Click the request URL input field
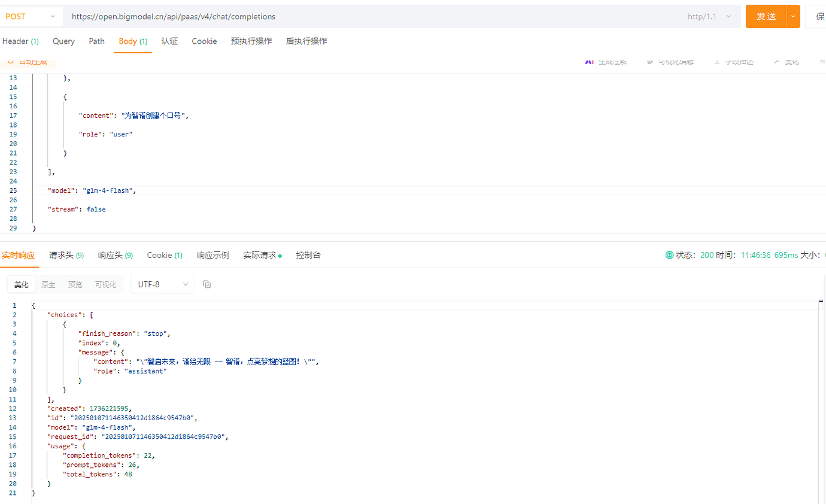The width and height of the screenshot is (826, 504). [371, 17]
